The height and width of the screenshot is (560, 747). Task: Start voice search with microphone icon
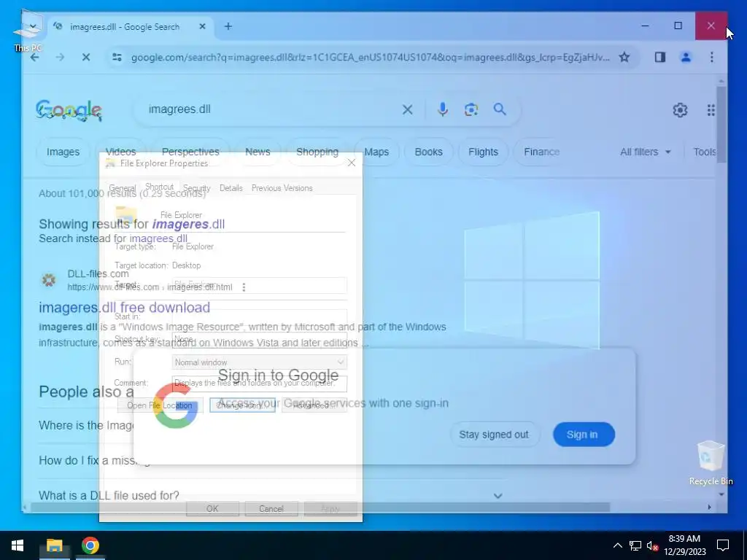pyautogui.click(x=443, y=109)
